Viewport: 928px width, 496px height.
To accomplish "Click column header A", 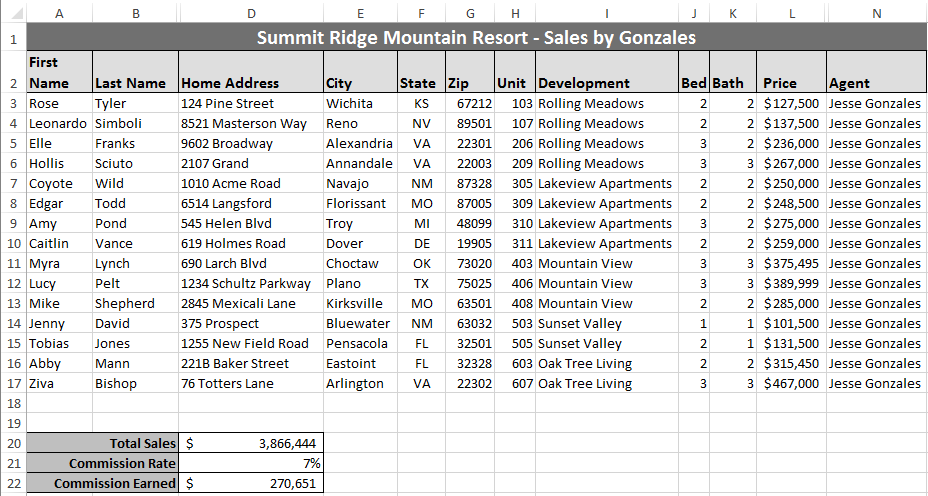I will point(59,13).
